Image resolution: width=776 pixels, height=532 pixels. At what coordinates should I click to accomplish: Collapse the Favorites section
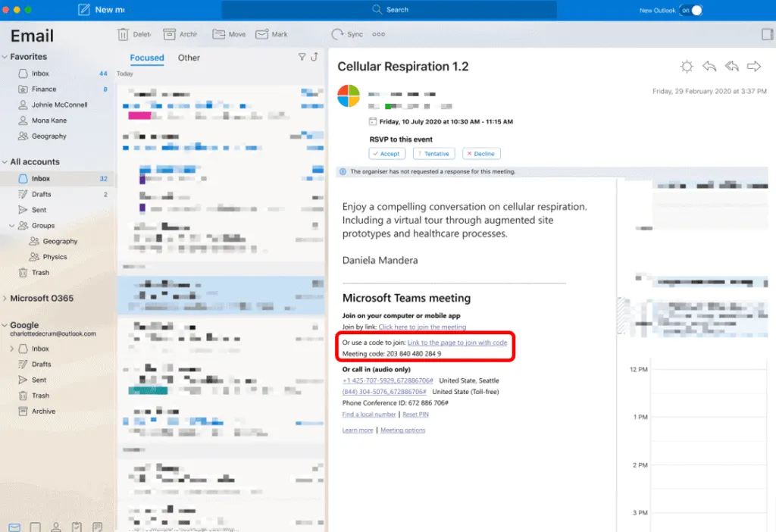point(5,57)
